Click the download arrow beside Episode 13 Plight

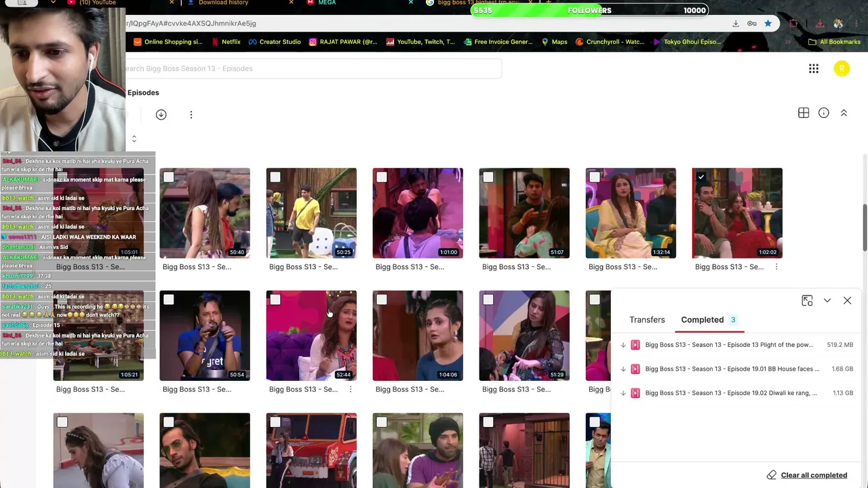pos(623,345)
